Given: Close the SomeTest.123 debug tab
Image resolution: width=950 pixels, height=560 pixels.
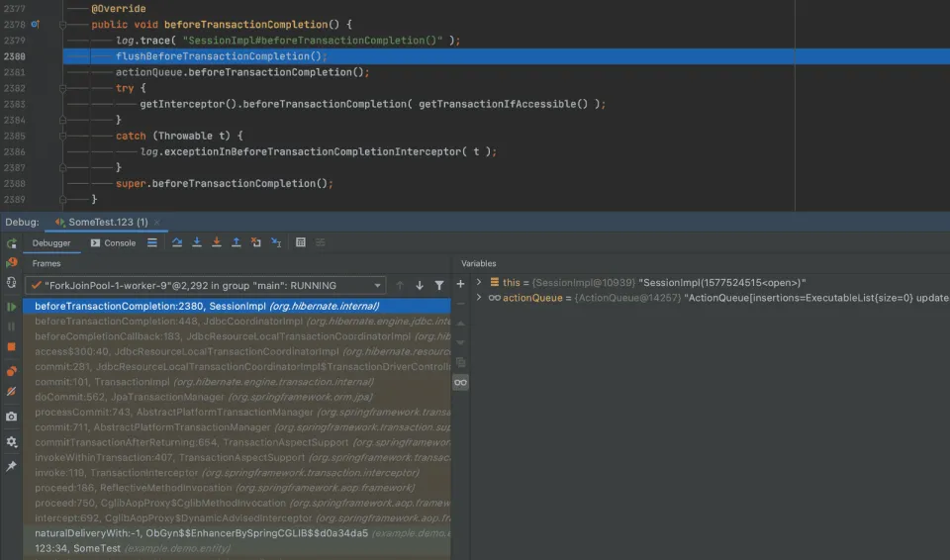Looking at the screenshot, I should click(x=157, y=223).
